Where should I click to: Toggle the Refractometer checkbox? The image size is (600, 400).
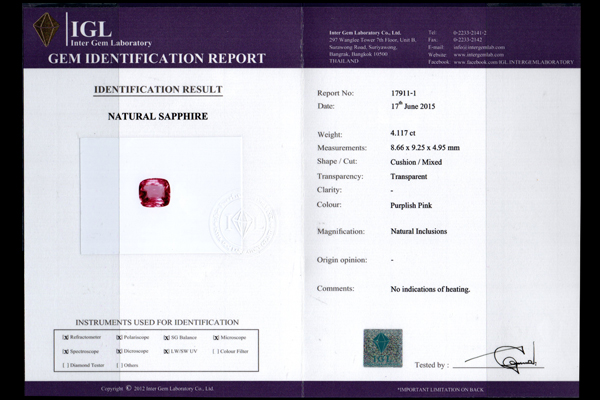[66, 338]
